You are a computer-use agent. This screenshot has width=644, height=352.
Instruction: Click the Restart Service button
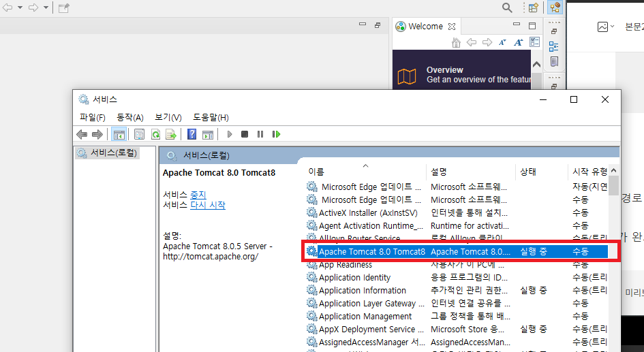(276, 134)
